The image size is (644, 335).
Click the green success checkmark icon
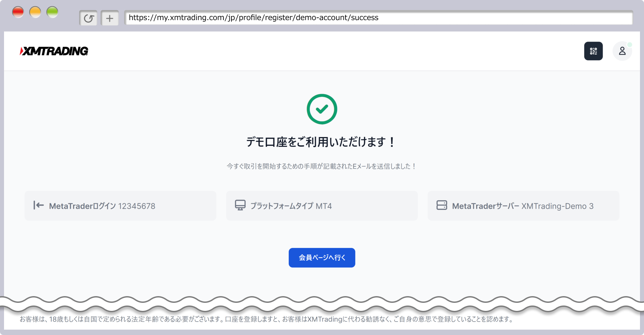point(322,109)
